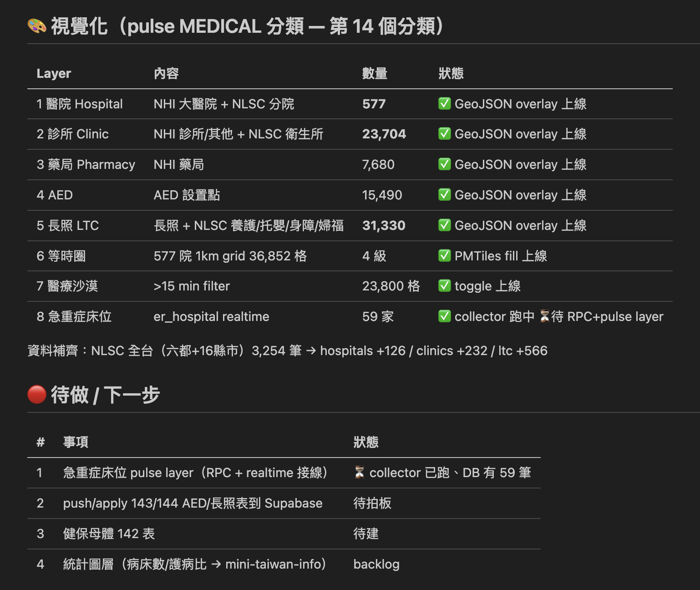Click the cell 2 診所 Clinic
Image resolution: width=700 pixels, height=590 pixels.
[72, 134]
